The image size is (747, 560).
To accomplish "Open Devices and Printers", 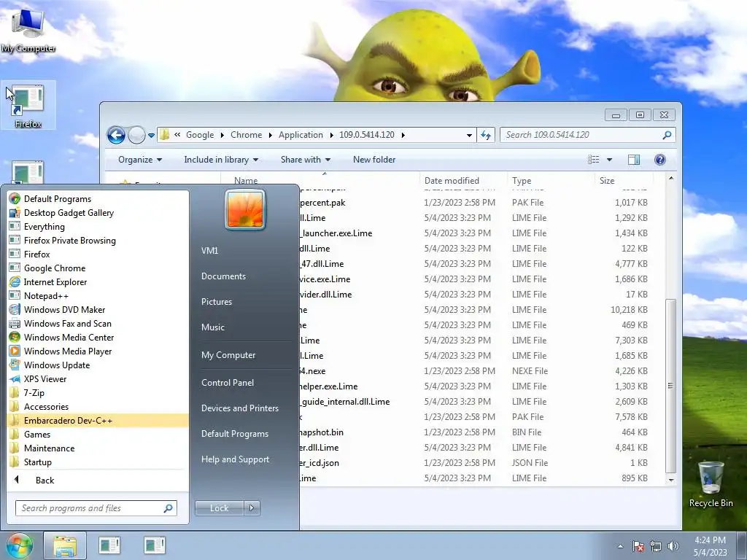I will click(x=239, y=408).
